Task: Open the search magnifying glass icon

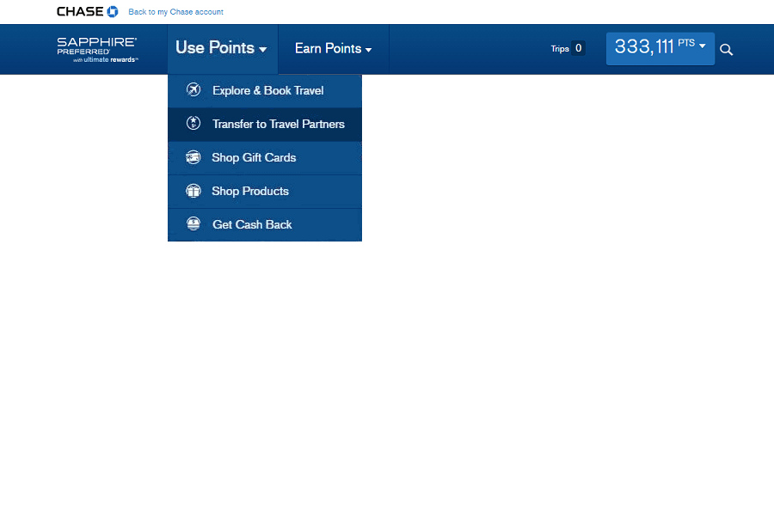Action: (x=726, y=49)
